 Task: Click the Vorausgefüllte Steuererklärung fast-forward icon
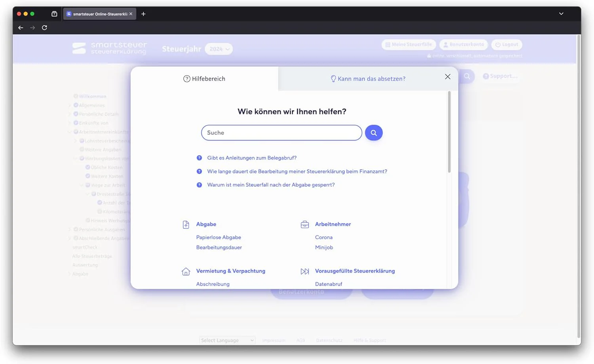[305, 271]
